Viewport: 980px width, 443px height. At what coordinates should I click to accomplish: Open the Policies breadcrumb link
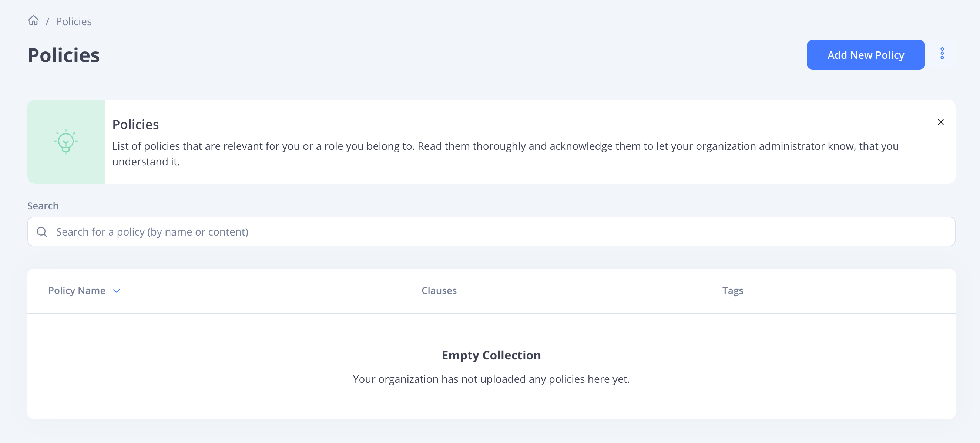click(74, 21)
